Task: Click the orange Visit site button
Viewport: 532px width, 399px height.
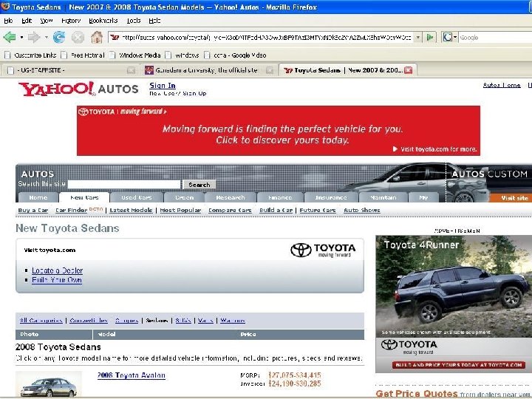Action: (511, 198)
